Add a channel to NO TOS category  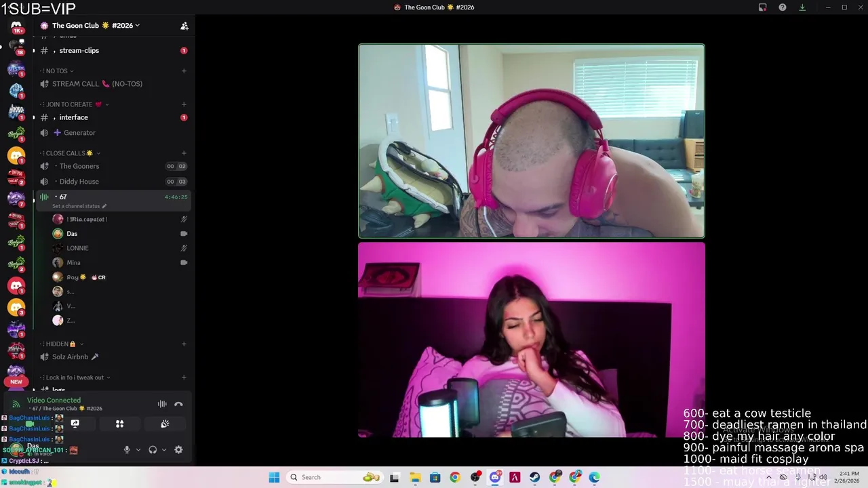click(184, 71)
